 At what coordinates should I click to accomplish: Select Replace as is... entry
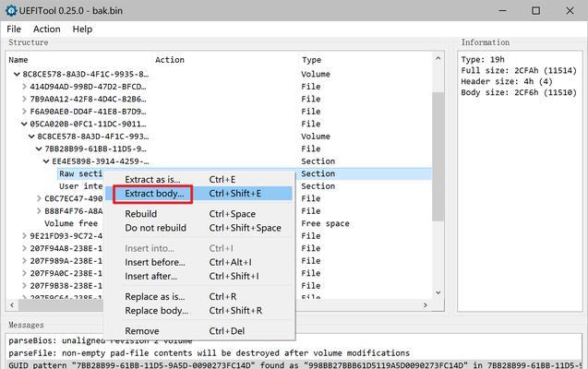coord(198,297)
